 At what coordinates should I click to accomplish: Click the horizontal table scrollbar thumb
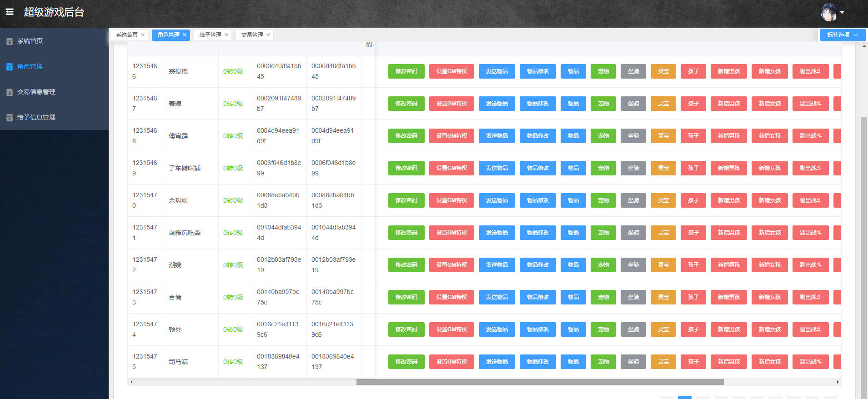[540, 382]
